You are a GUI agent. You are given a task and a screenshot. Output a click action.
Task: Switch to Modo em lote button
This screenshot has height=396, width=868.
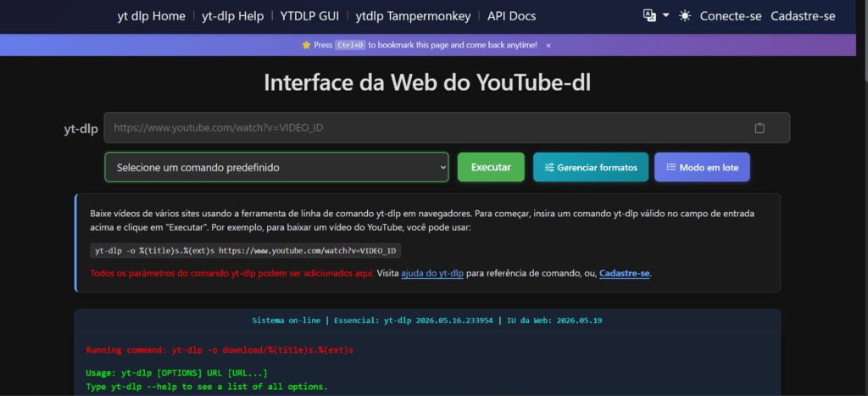(702, 167)
